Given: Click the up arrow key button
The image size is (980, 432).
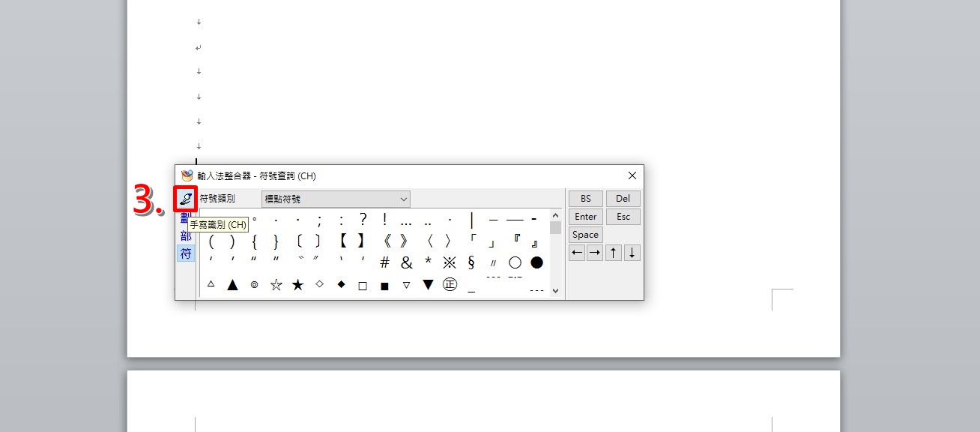Looking at the screenshot, I should coord(614,253).
